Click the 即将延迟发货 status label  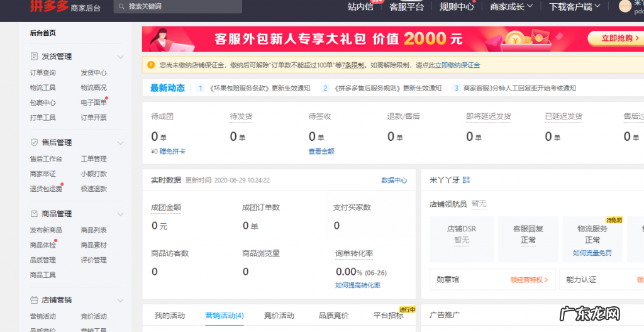(x=489, y=117)
